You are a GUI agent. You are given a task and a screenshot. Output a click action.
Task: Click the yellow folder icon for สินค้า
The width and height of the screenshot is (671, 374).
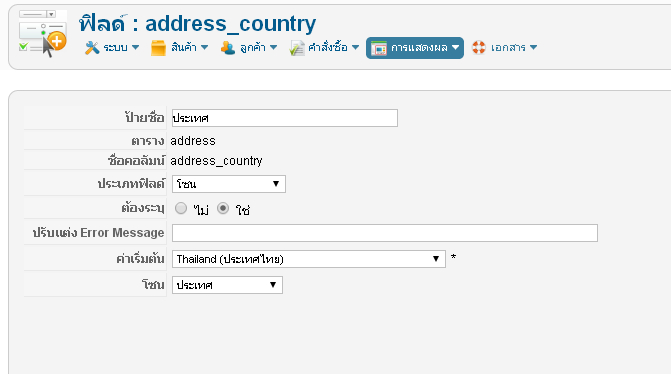point(158,47)
